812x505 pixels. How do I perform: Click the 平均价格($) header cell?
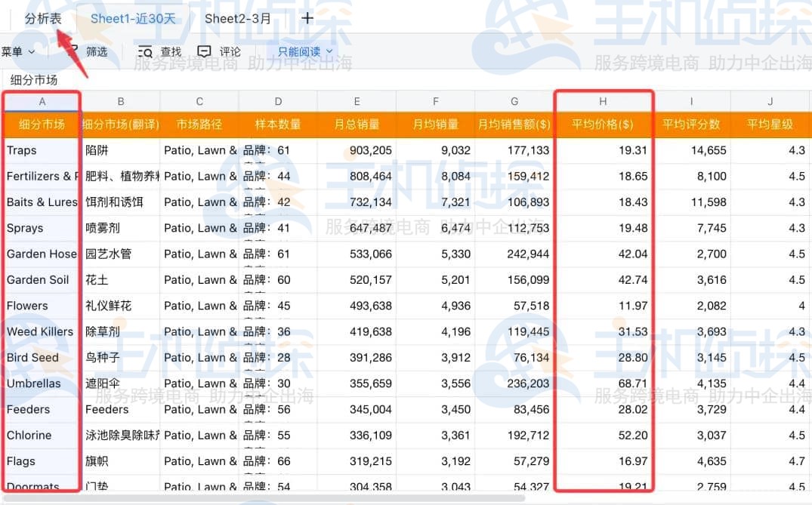(x=603, y=125)
